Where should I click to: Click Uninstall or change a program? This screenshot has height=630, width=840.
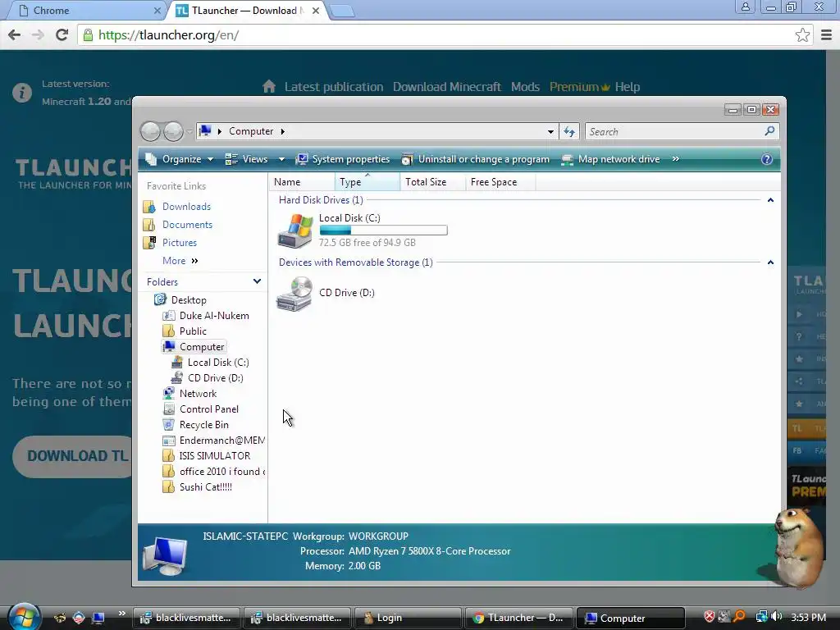click(476, 159)
